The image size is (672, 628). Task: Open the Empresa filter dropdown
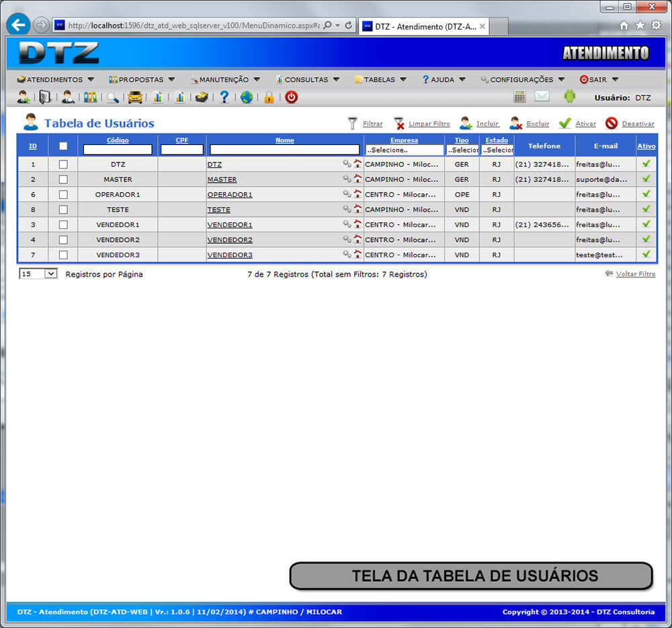[x=404, y=150]
